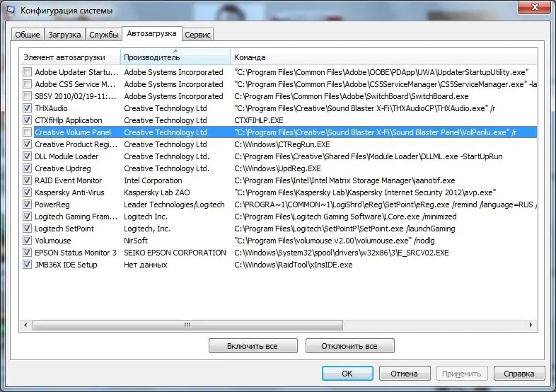Uncheck the PowerReg checkbox
This screenshot has height=392, width=556.
click(28, 204)
